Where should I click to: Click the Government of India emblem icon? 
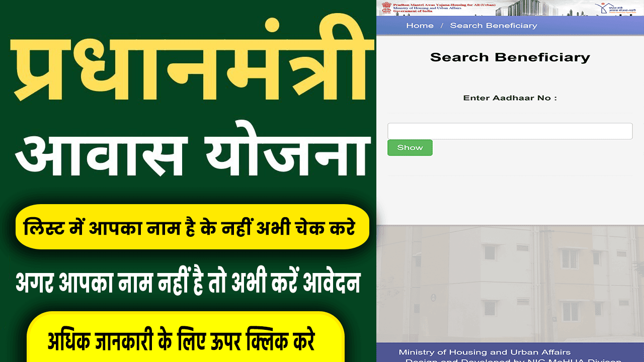386,8
